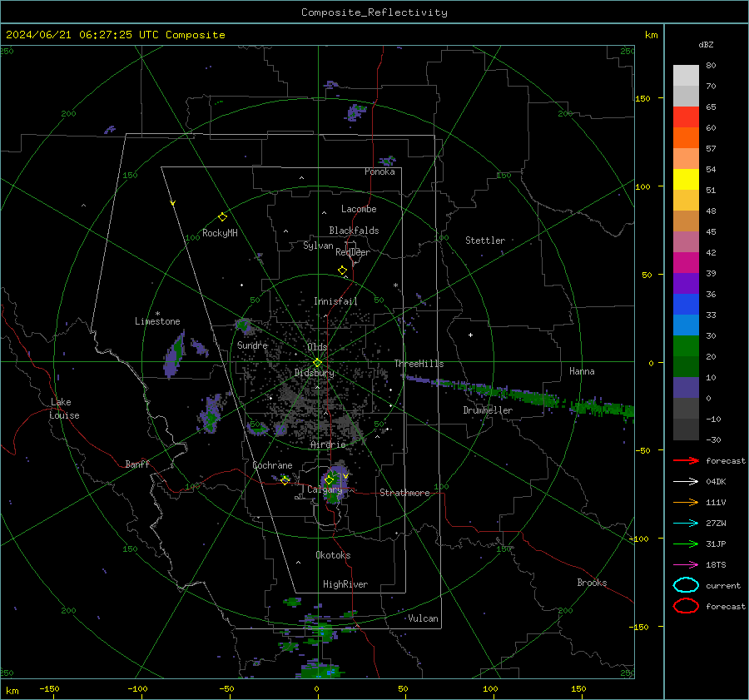This screenshot has height=700, width=749.
Task: Select the yellow 51-54 dBZ swatch
Action: 686,180
